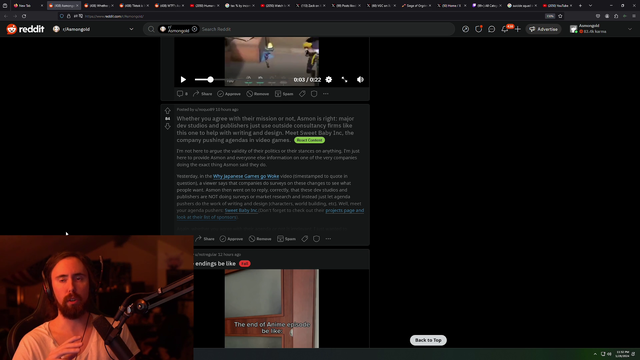
Task: Remove the top video post
Action: [x=258, y=94]
